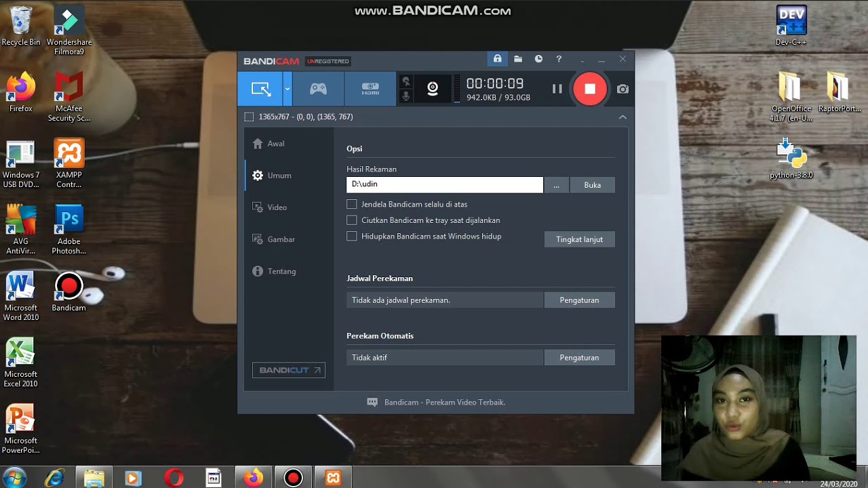Click the Tidak ada jadwal perekaman text
Screen dimensions: 868x488
(401, 300)
